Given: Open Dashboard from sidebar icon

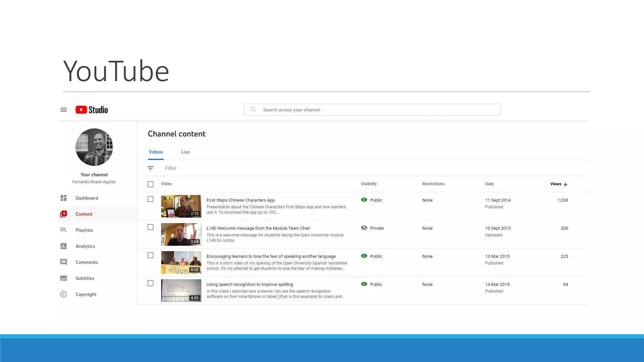Looking at the screenshot, I should 64,198.
